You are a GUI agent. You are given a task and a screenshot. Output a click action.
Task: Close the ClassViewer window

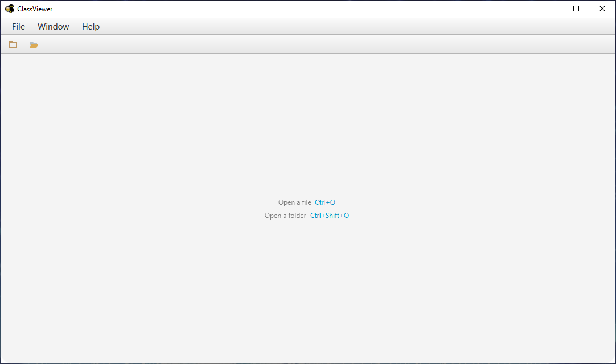(602, 9)
